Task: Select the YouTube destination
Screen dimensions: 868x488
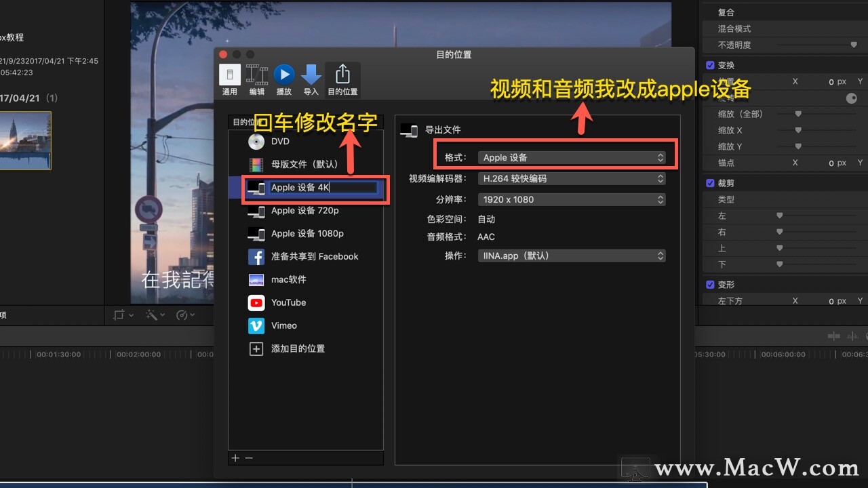Action: coord(306,303)
